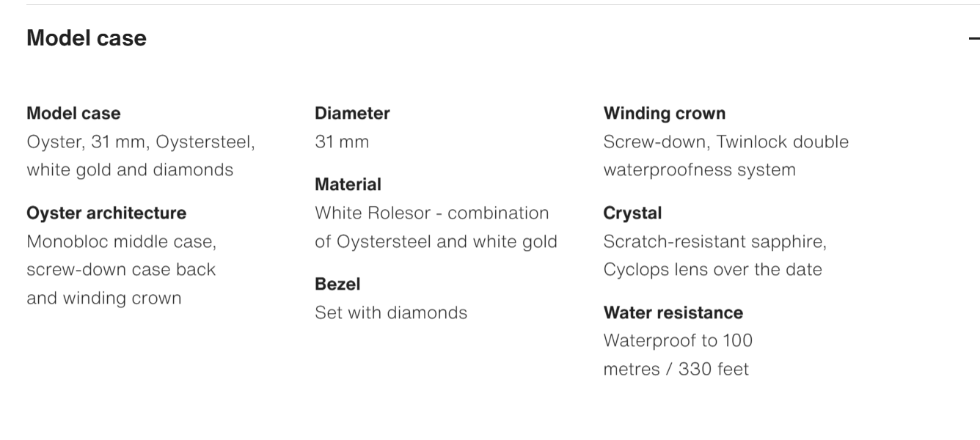
Task: Click the White Rolesor description text
Action: pos(432,213)
